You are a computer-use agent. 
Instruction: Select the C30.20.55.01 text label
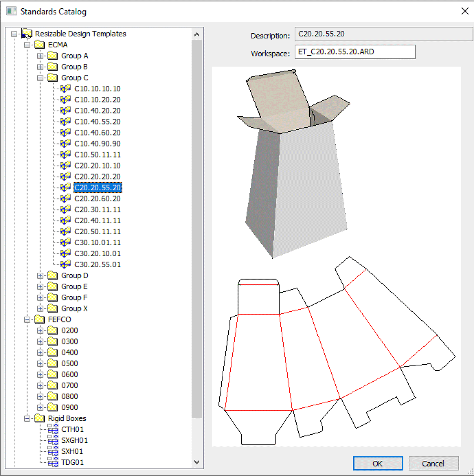[98, 264]
